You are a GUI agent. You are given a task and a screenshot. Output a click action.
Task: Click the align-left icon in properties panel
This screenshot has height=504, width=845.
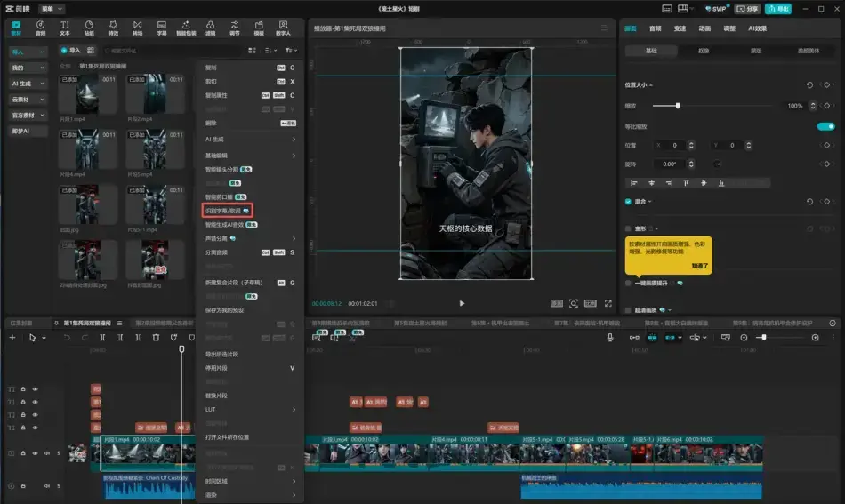[633, 183]
